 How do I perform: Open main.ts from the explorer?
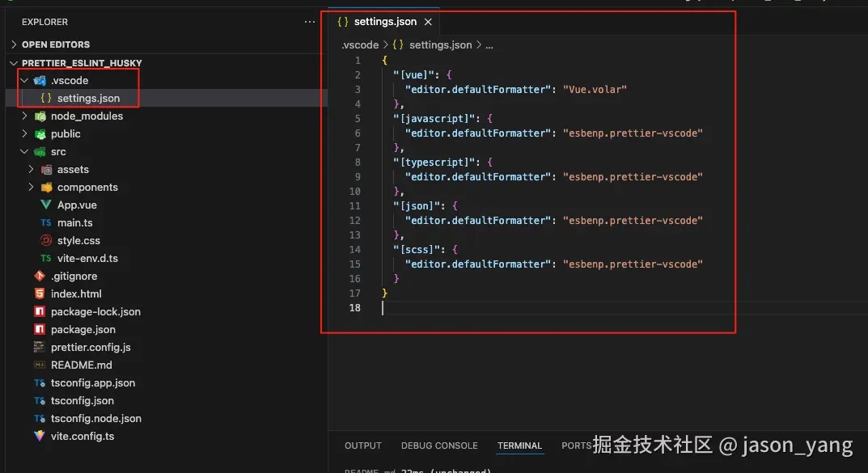[74, 222]
